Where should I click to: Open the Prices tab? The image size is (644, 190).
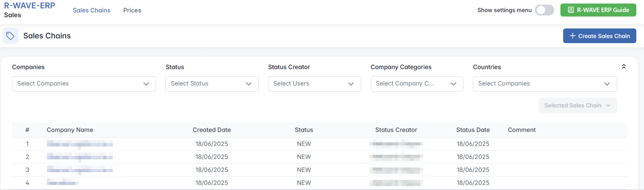click(x=132, y=10)
